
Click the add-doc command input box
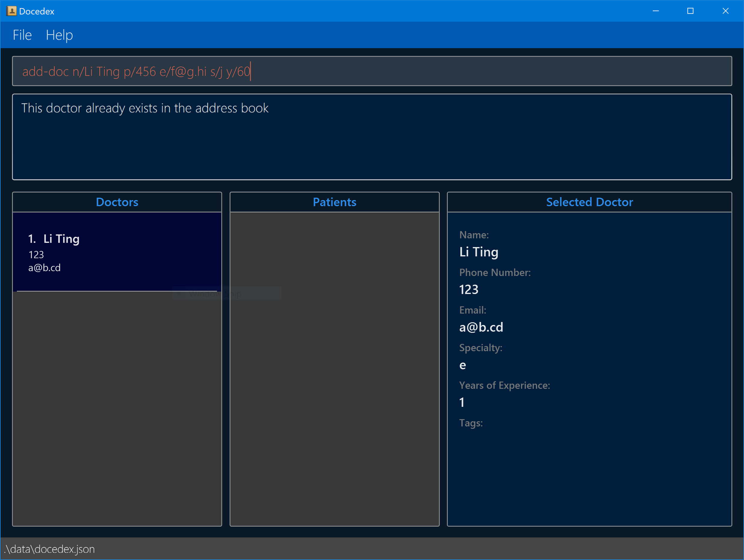(x=372, y=71)
